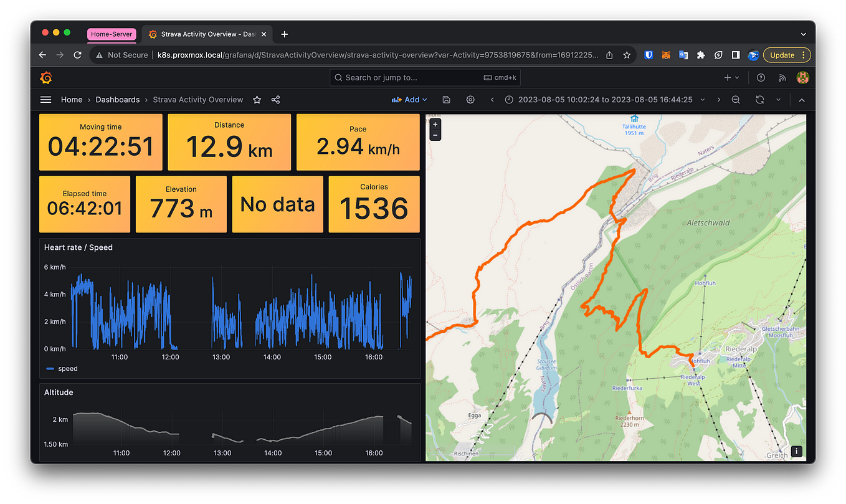Shift time range forward
The width and height of the screenshot is (846, 504).
tap(718, 100)
